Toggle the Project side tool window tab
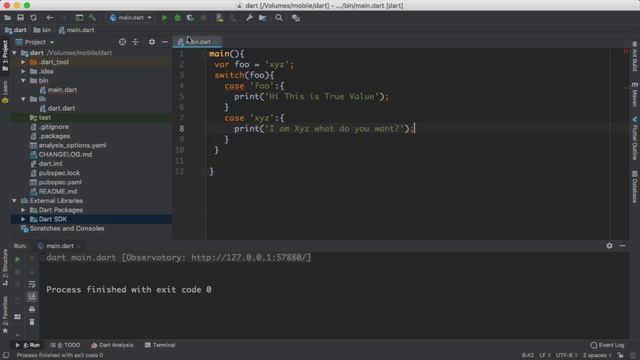This screenshot has width=640, height=360. pos(5,56)
